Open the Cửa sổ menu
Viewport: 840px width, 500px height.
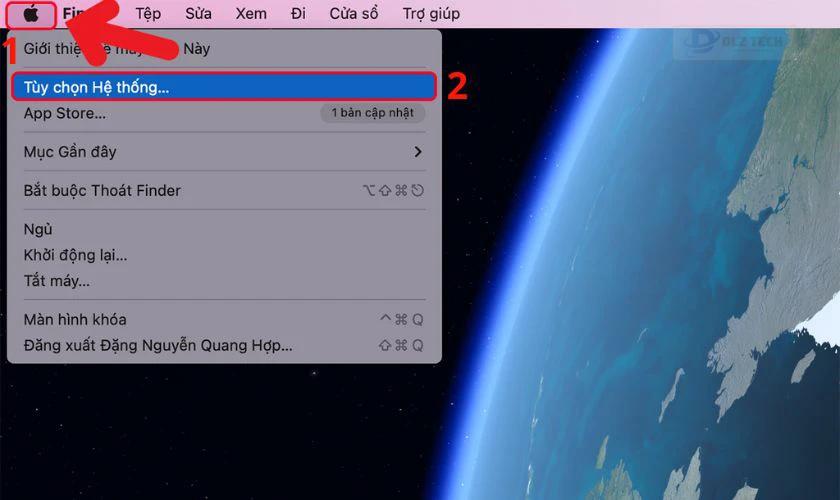tap(354, 13)
